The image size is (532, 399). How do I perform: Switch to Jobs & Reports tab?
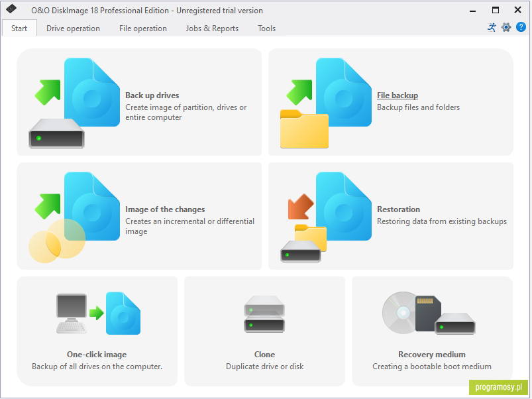tap(212, 28)
